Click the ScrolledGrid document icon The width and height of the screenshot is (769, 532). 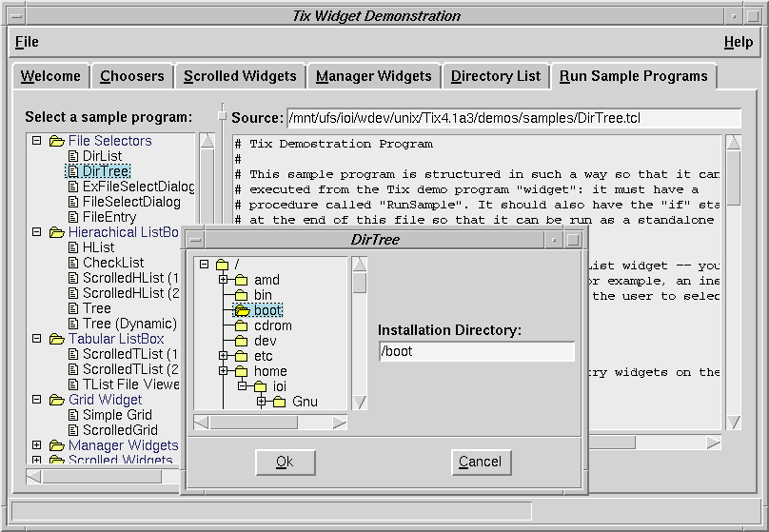(x=73, y=430)
